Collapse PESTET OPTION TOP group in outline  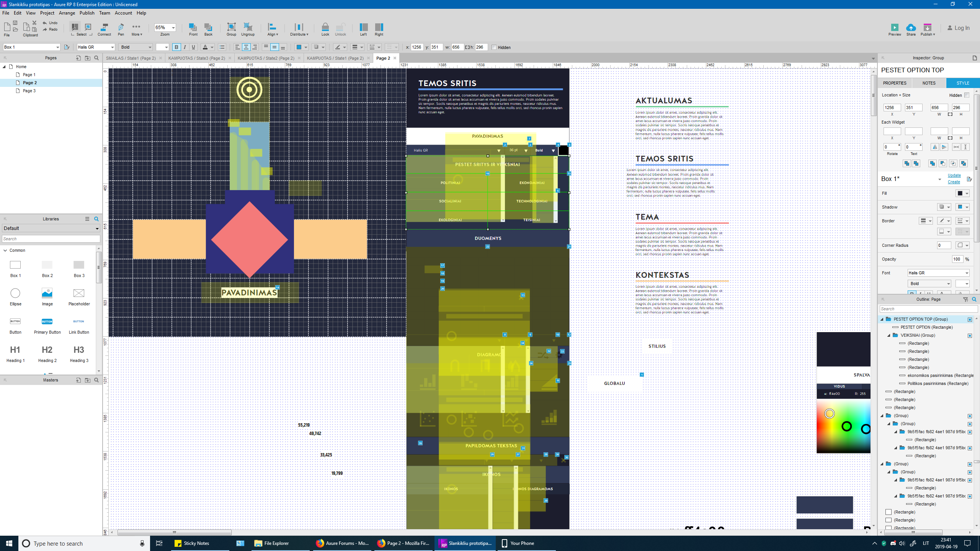click(x=882, y=319)
